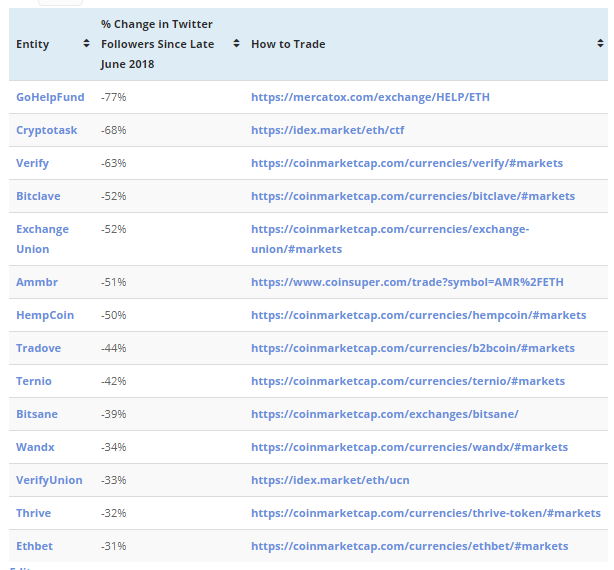The height and width of the screenshot is (570, 614).
Task: Select the -68% cell for Cryptotask
Action: click(x=114, y=130)
